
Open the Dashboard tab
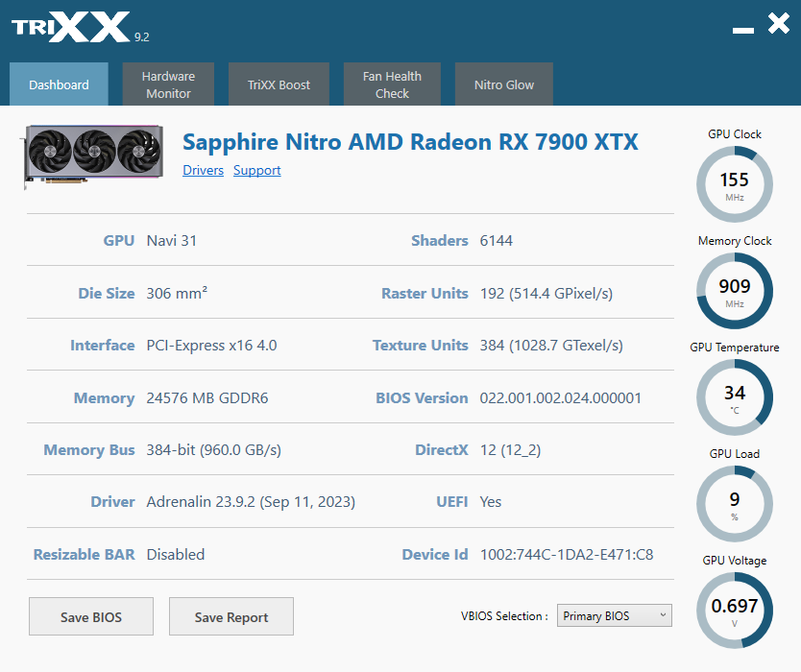click(59, 84)
